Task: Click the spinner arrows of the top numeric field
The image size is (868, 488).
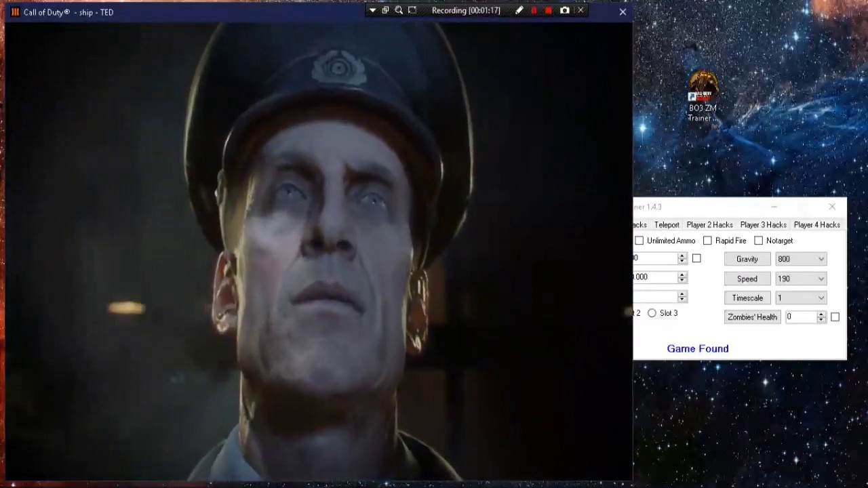Action: pyautogui.click(x=682, y=258)
